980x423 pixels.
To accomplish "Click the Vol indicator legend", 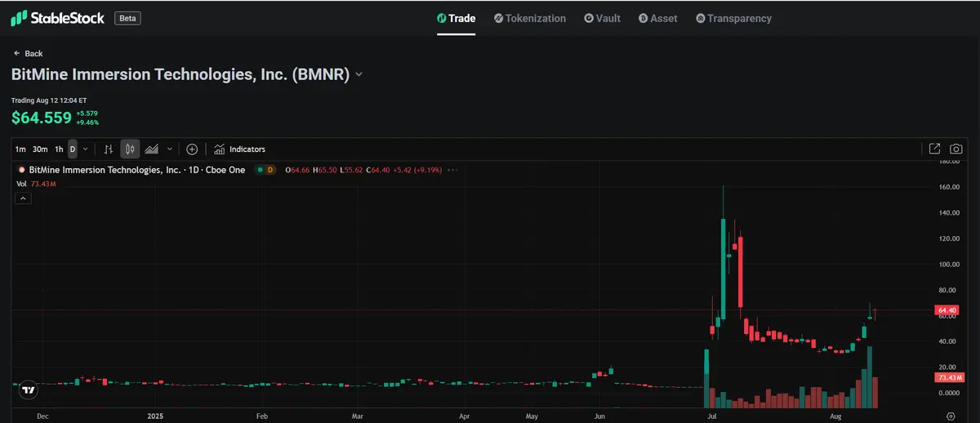I will (x=36, y=185).
